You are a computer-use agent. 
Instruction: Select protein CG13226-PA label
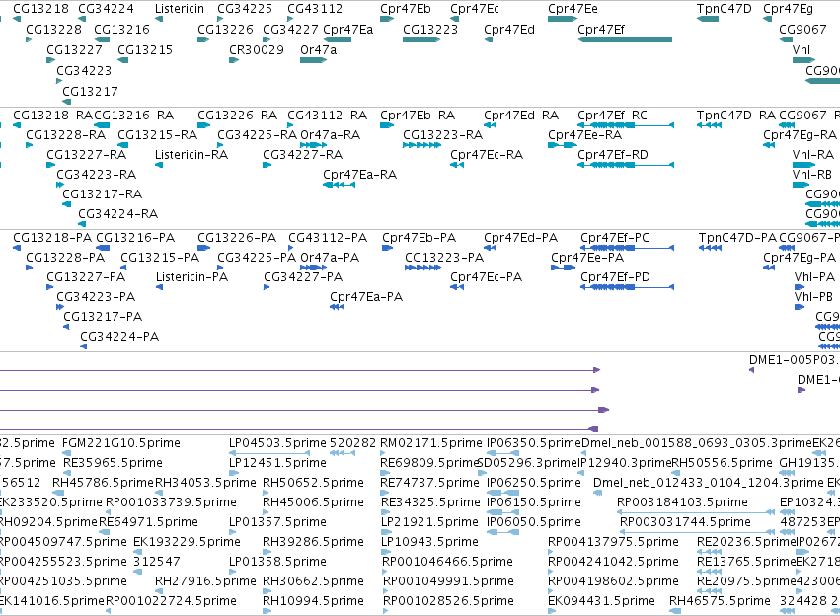pos(237,238)
